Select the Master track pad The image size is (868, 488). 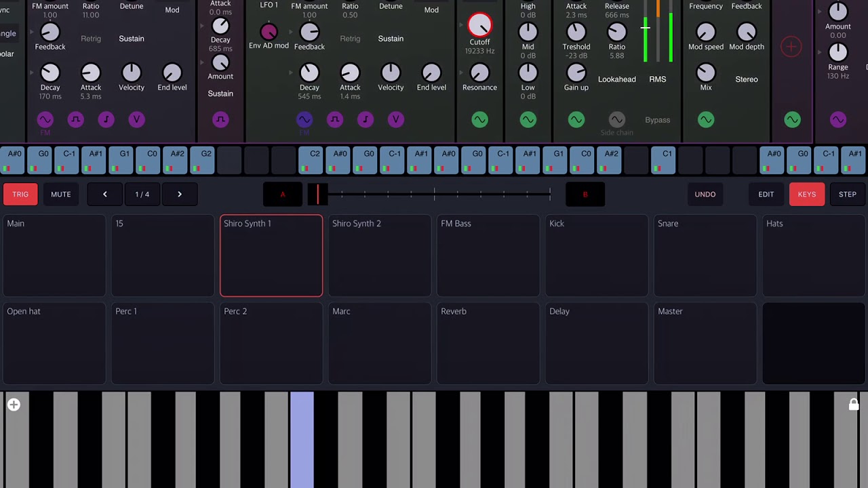(705, 344)
